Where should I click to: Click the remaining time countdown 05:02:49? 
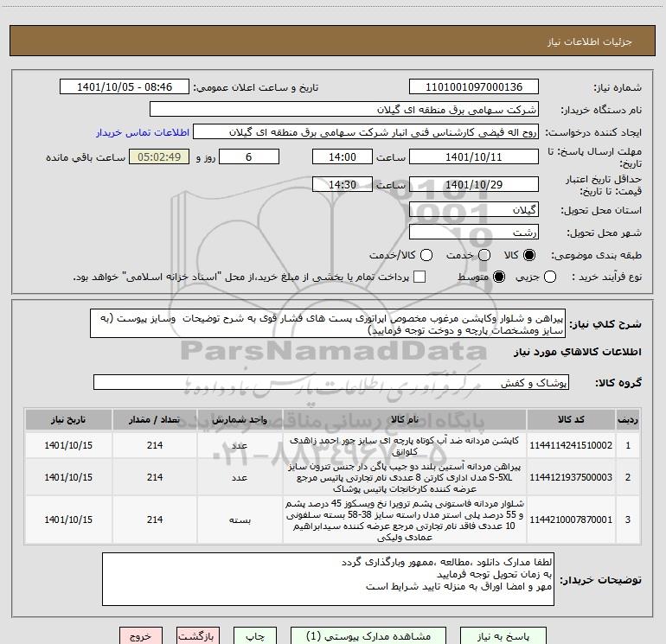159,156
